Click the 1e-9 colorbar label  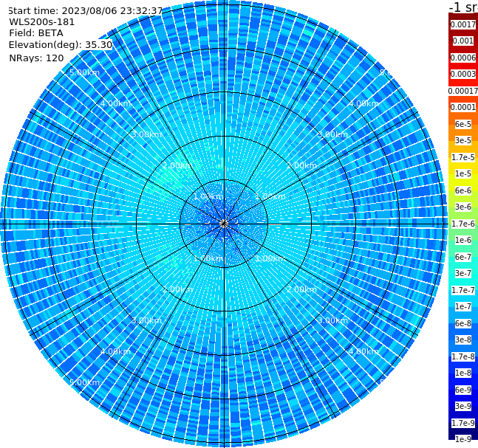coord(463,439)
